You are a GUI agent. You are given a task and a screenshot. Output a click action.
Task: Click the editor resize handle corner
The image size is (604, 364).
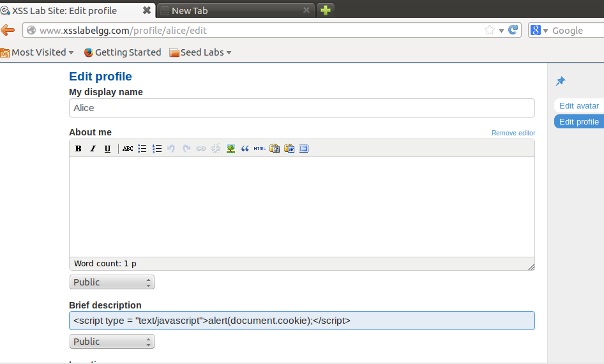[x=531, y=267]
